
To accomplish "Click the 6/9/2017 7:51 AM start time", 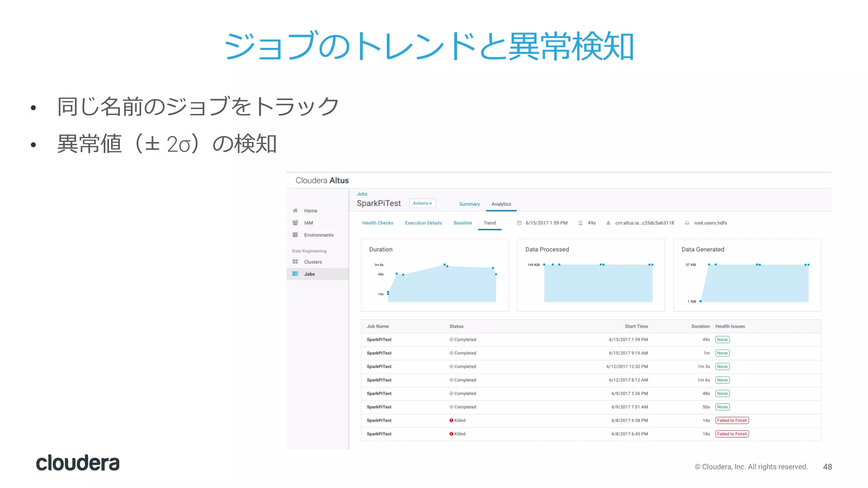I will [629, 407].
